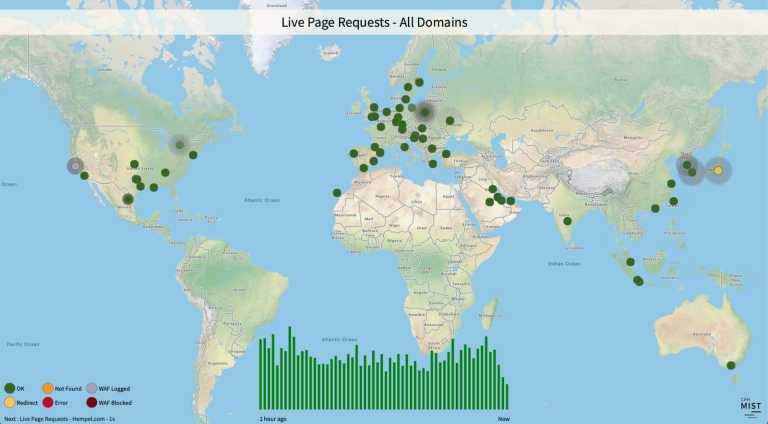This screenshot has height=424, width=768.
Task: Click the 'Live Page Requests - All Domains' title
Action: (x=374, y=23)
